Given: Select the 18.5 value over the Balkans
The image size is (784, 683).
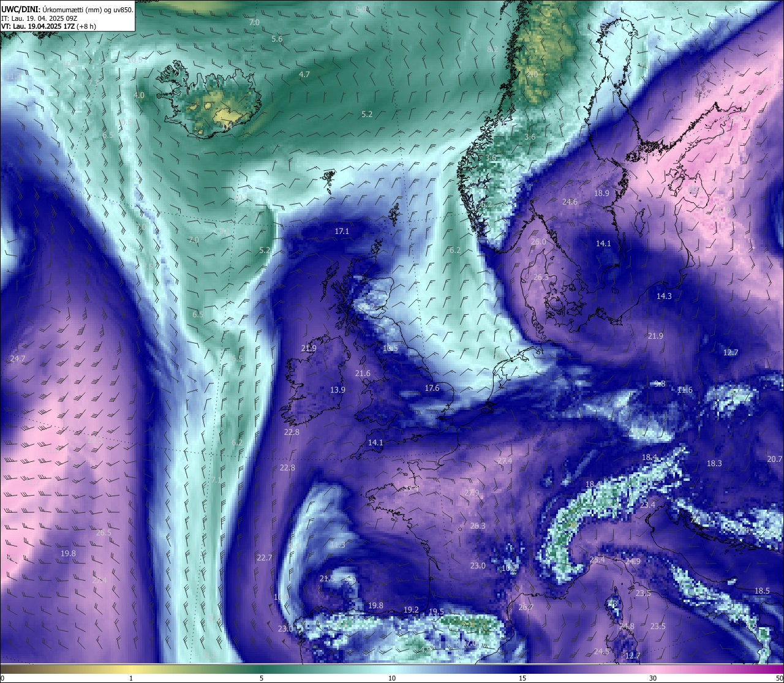Looking at the screenshot, I should pyautogui.click(x=762, y=591).
